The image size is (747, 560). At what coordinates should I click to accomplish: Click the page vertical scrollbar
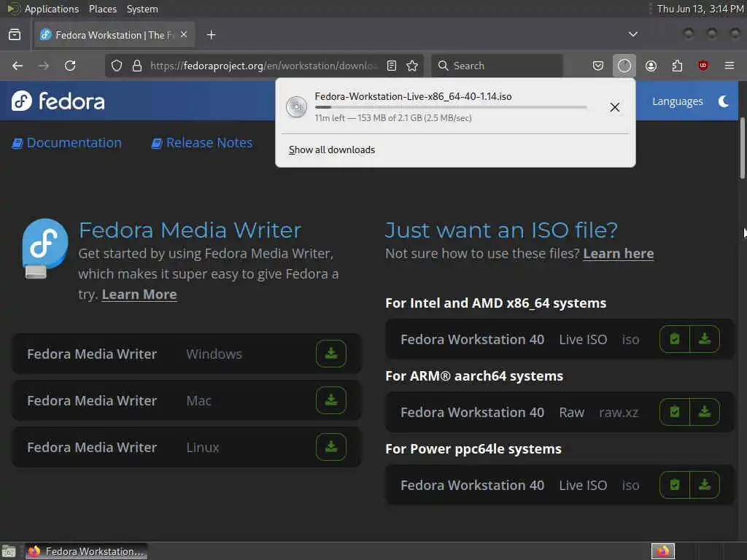click(x=742, y=147)
